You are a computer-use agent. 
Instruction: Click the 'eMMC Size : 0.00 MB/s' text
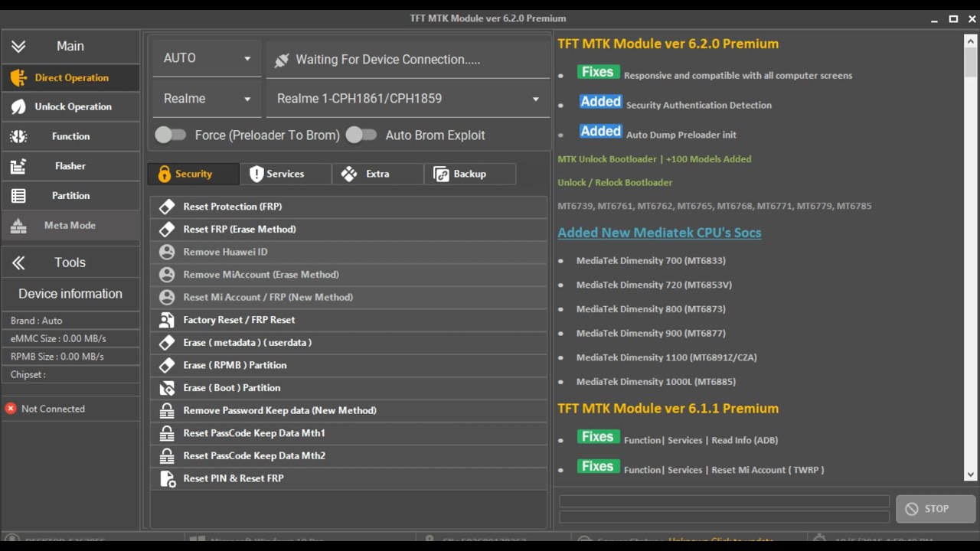tap(58, 339)
